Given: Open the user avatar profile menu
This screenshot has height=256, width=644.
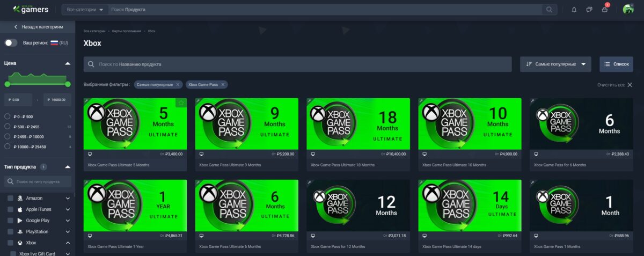Looking at the screenshot, I should [x=628, y=9].
